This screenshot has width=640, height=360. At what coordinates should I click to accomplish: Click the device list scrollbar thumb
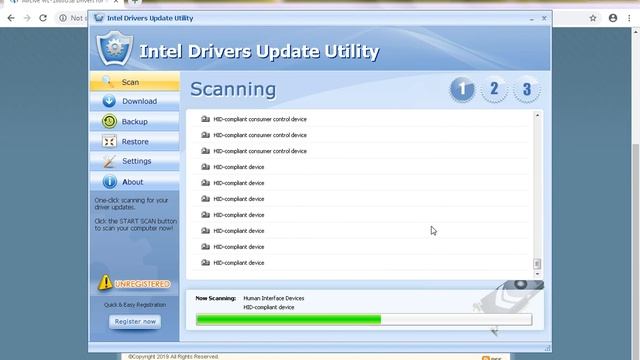click(537, 264)
